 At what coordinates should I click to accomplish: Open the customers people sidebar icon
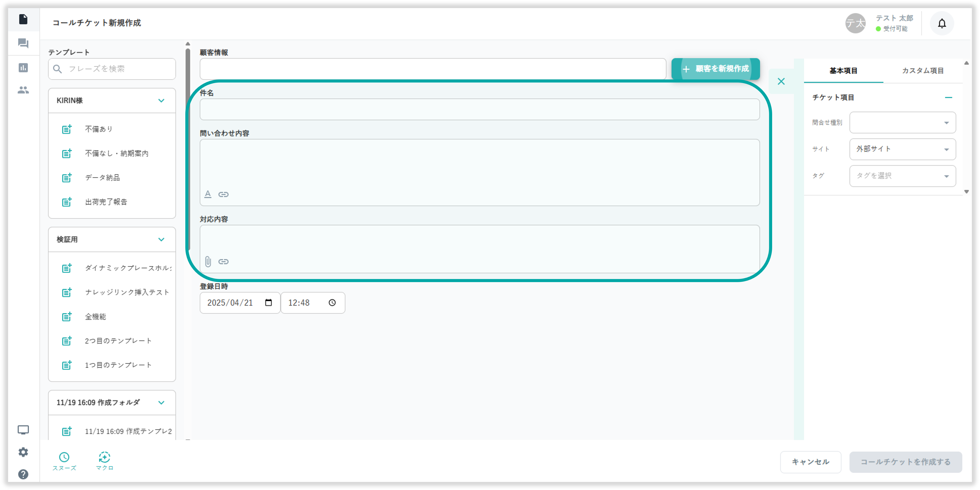click(23, 90)
